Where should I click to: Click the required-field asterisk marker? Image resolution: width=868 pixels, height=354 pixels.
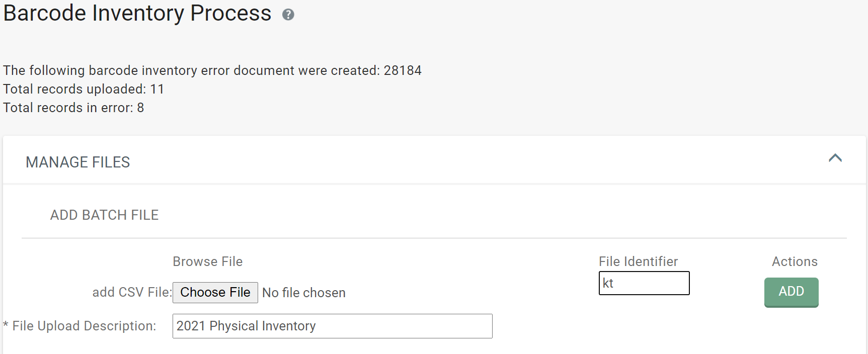(x=6, y=325)
